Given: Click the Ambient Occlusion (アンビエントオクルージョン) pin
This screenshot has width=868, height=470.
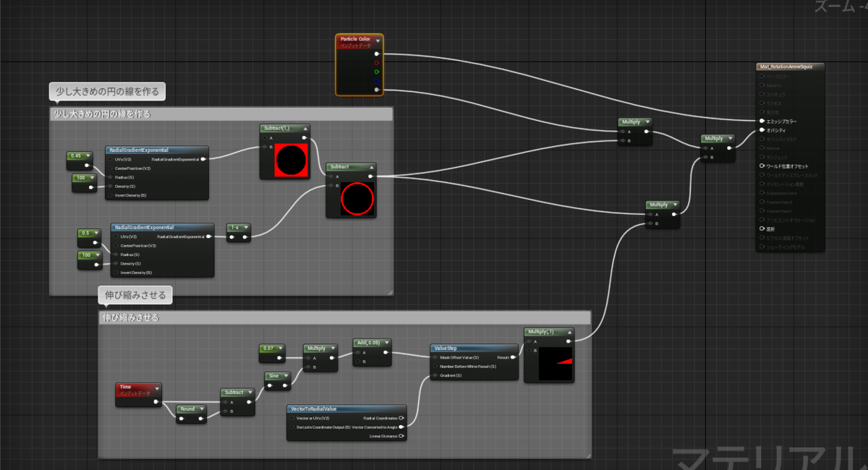Looking at the screenshot, I should click(762, 219).
